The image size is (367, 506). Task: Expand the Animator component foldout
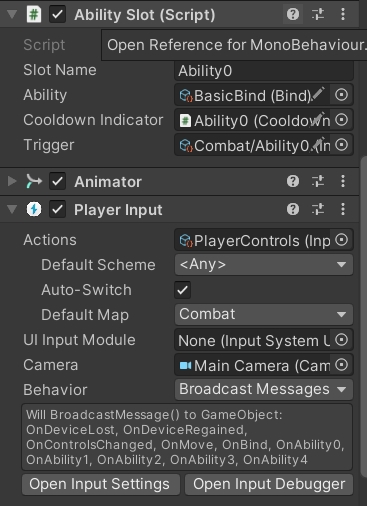point(12,181)
